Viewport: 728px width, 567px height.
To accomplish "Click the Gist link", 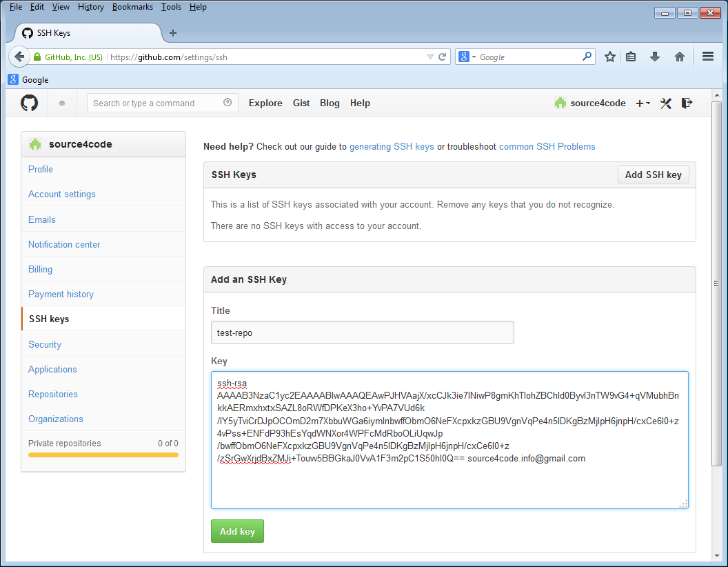I will [301, 103].
